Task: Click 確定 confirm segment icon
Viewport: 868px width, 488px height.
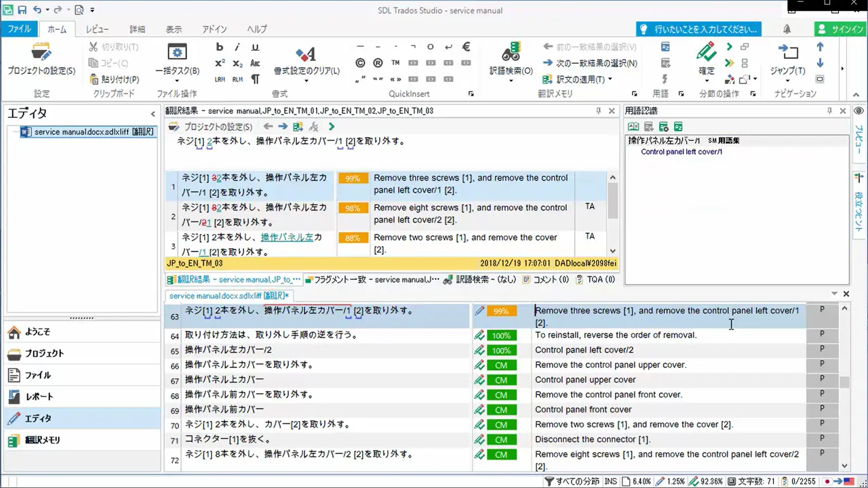Action: click(706, 52)
